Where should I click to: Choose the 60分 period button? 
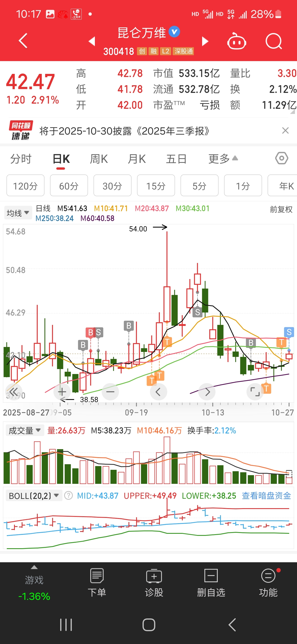[x=69, y=186]
